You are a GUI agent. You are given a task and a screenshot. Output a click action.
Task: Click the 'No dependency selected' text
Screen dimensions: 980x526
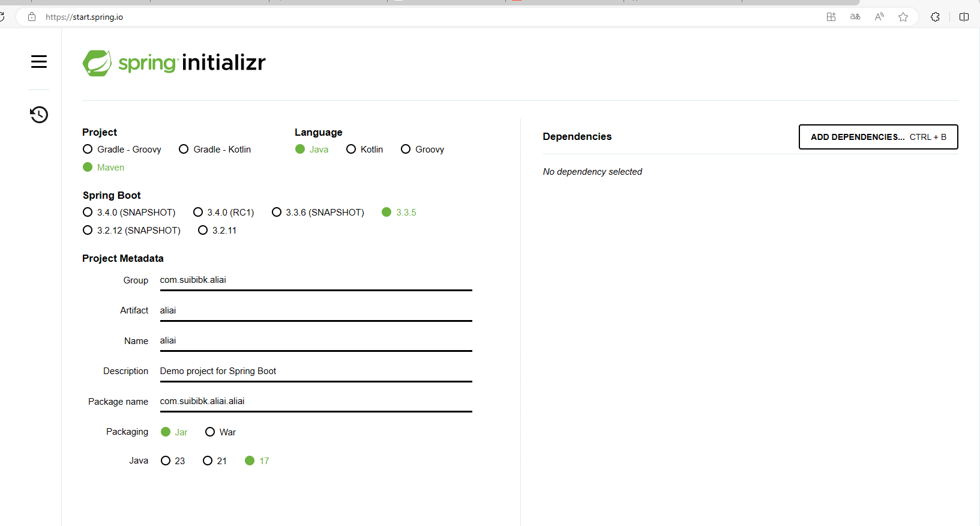pos(592,172)
